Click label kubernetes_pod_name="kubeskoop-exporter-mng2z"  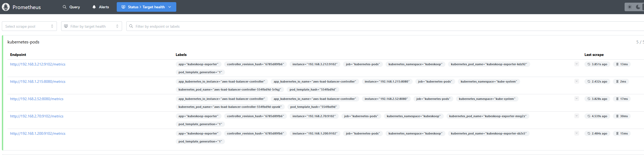488,116
